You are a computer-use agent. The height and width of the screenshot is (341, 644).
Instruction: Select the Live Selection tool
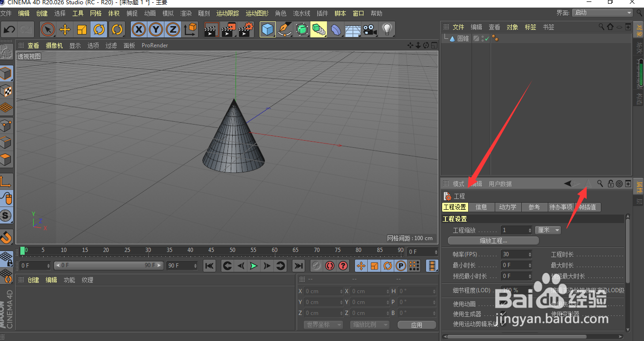[48, 30]
